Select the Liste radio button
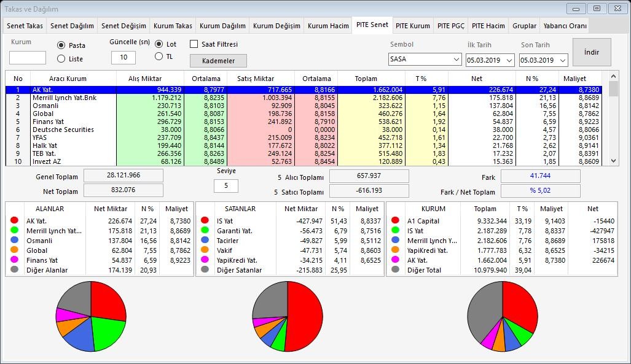Viewport: 631px width, 364px height. [61, 59]
